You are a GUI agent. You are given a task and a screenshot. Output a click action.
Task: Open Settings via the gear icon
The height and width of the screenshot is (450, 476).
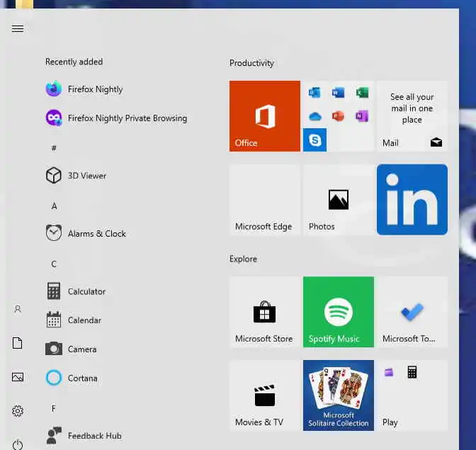[x=18, y=411]
